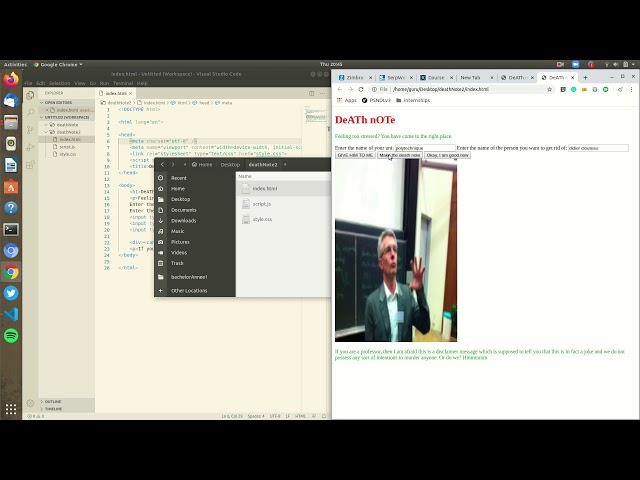Viewport: 640px width, 480px height.
Task: Open Twitter app from the dock
Action: coord(11,293)
